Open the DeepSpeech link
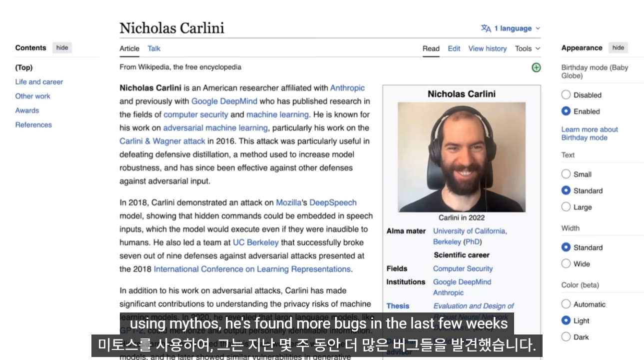644x360 pixels. (333, 202)
